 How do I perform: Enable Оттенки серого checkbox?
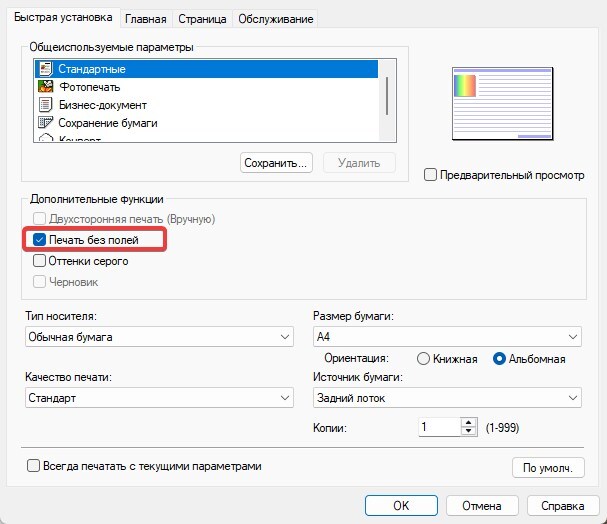point(39,261)
